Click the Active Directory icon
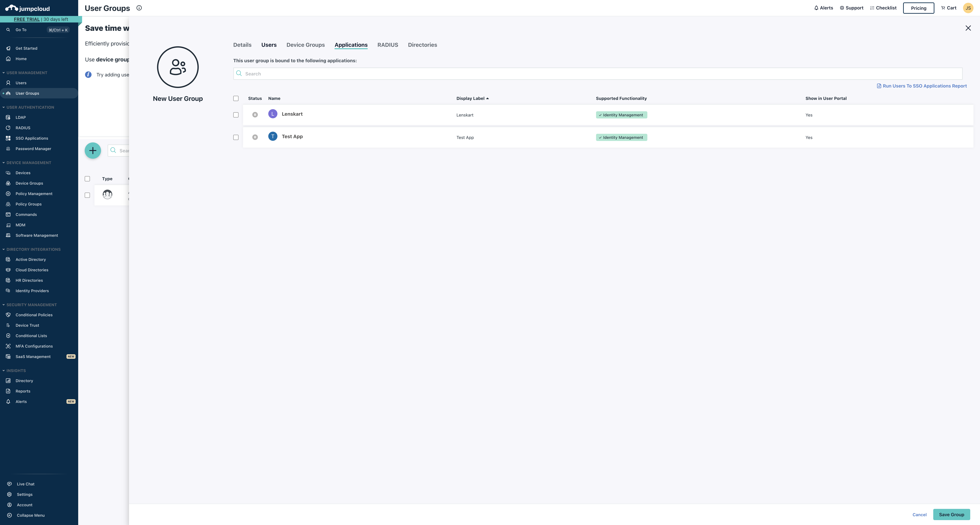 coord(8,259)
